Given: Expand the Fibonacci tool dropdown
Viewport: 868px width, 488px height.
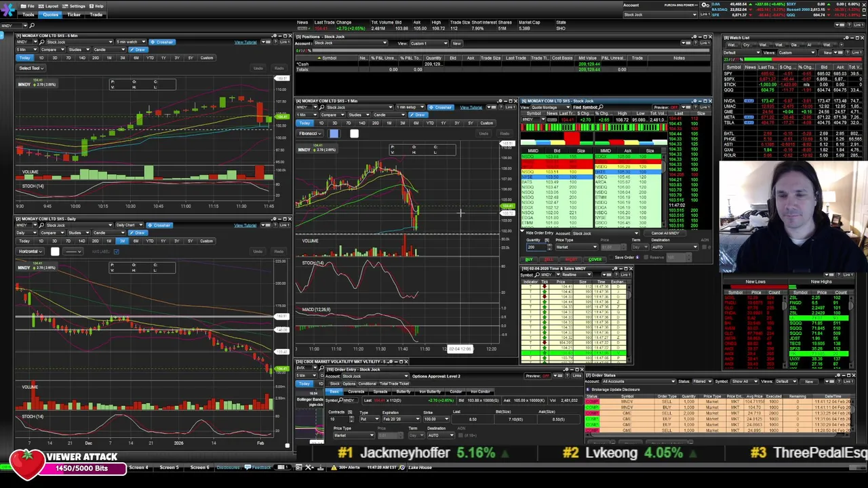Looking at the screenshot, I should click(309, 134).
